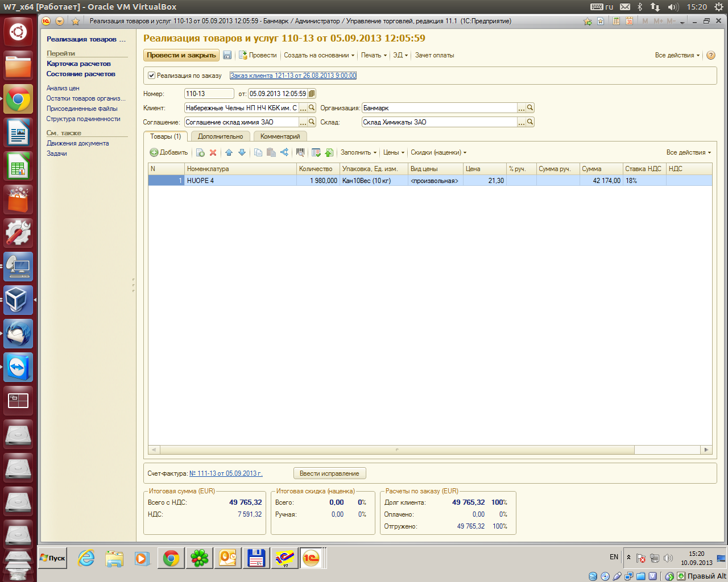728x582 pixels.
Task: Move row down with the blue down arrow
Action: tap(242, 152)
